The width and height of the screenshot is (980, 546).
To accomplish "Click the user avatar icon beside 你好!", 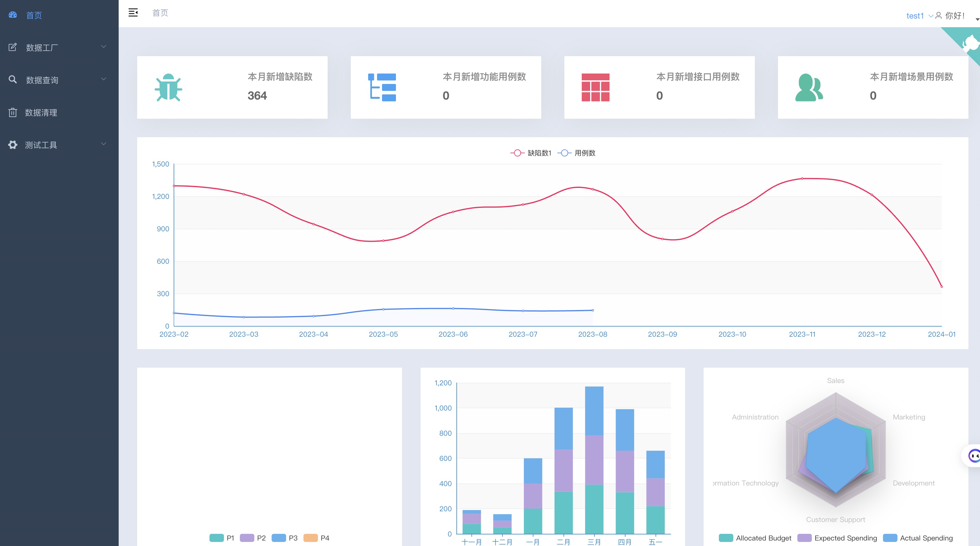I will (x=939, y=16).
